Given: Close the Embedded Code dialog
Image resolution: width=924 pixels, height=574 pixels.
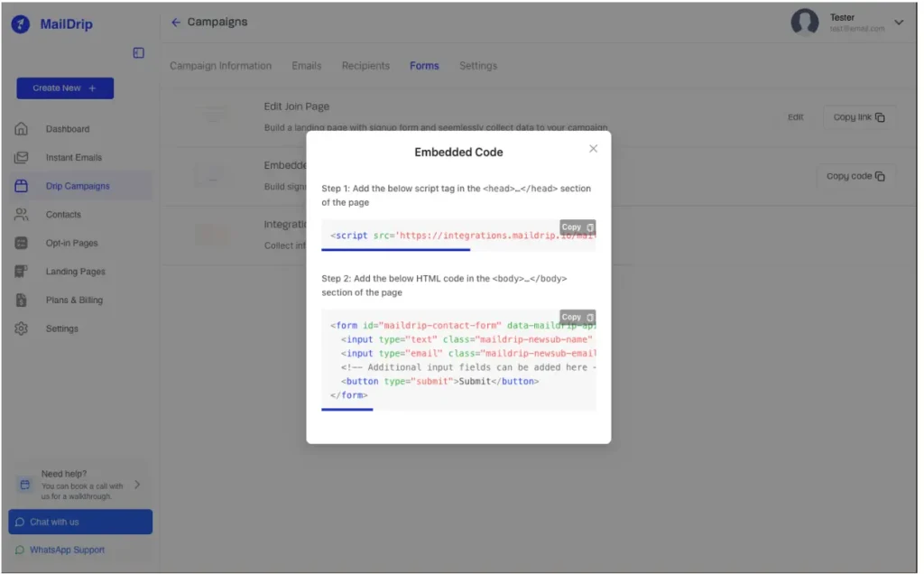Looking at the screenshot, I should 593,149.
